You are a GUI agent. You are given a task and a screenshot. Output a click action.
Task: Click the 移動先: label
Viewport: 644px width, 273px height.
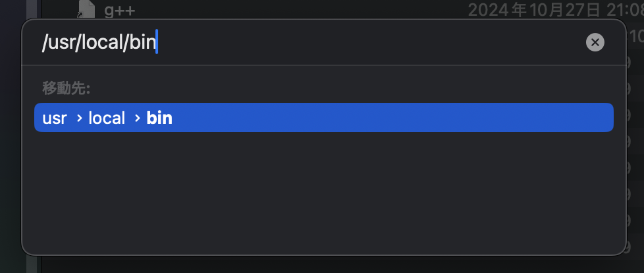pyautogui.click(x=66, y=88)
